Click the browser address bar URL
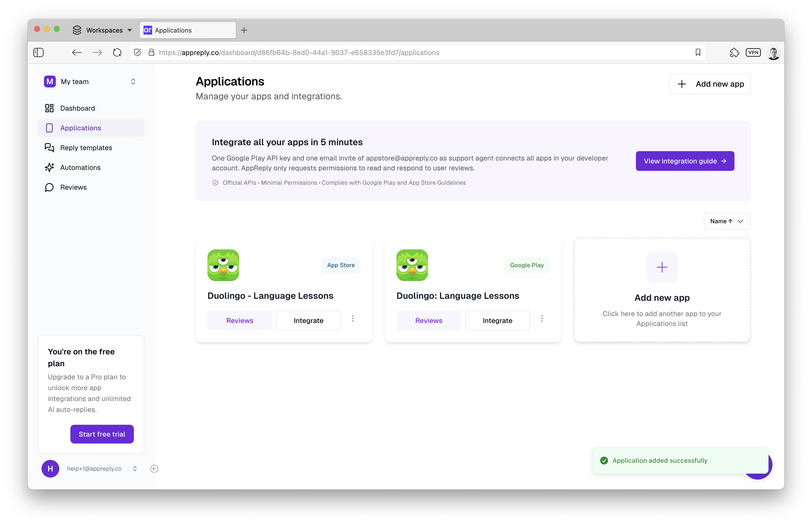Screen dimensions: 812x526 [299, 53]
